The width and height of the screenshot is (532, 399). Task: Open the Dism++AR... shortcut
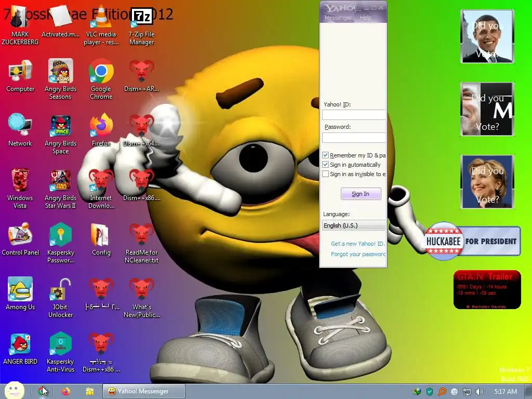click(x=141, y=76)
